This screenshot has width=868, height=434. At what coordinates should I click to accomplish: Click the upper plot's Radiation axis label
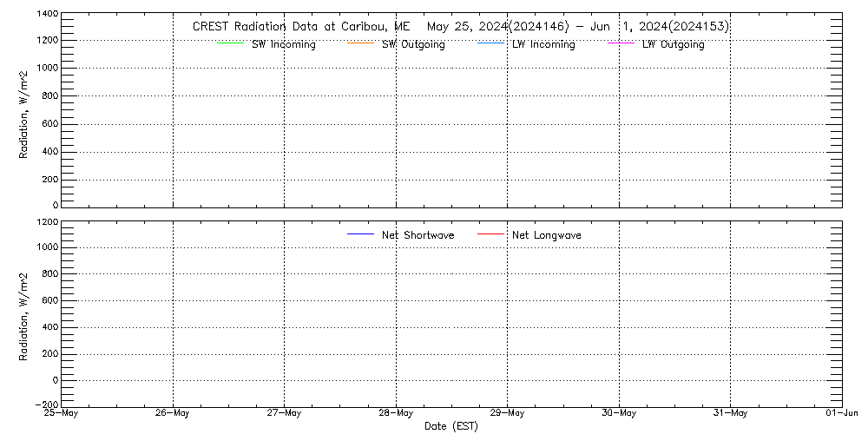point(24,113)
